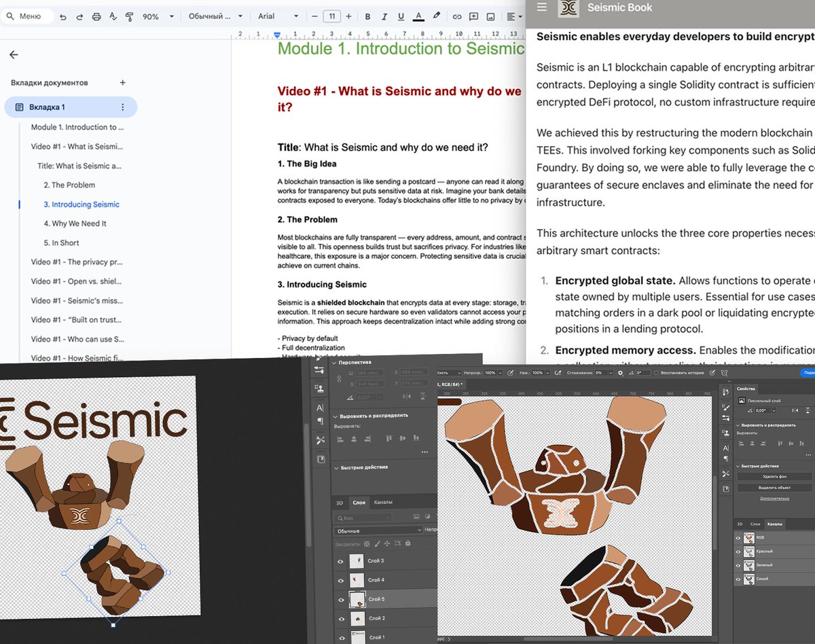
Task: Open the Обычные blend mode dropdown
Action: point(378,531)
